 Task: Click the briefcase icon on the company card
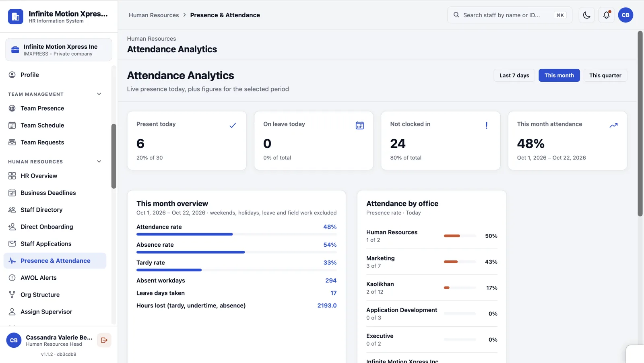pos(15,50)
